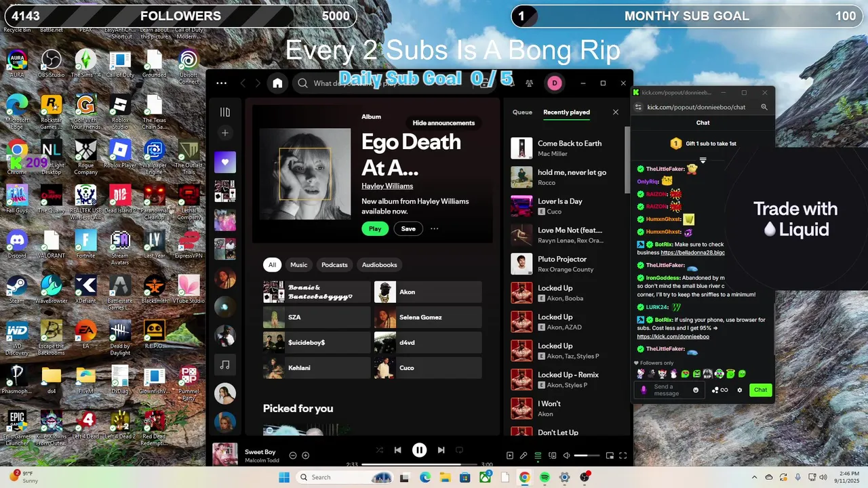Play the Ego Death album
This screenshot has height=488, width=868.
point(375,229)
